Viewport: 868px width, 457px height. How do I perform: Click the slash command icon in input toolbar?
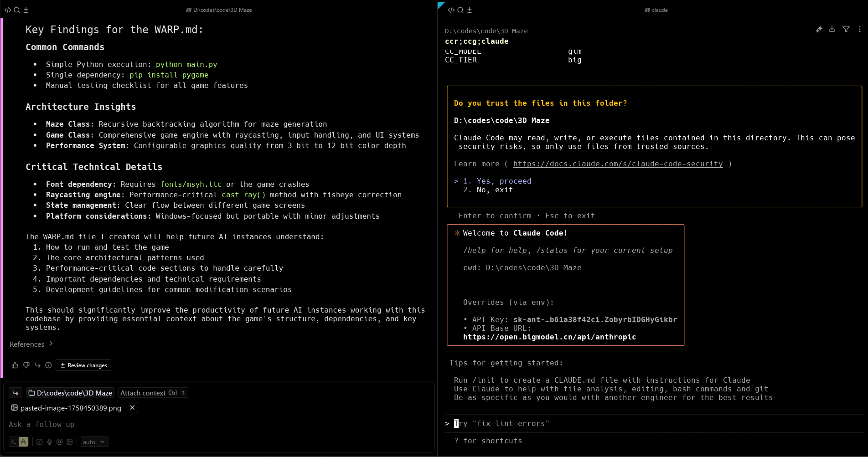click(x=39, y=442)
